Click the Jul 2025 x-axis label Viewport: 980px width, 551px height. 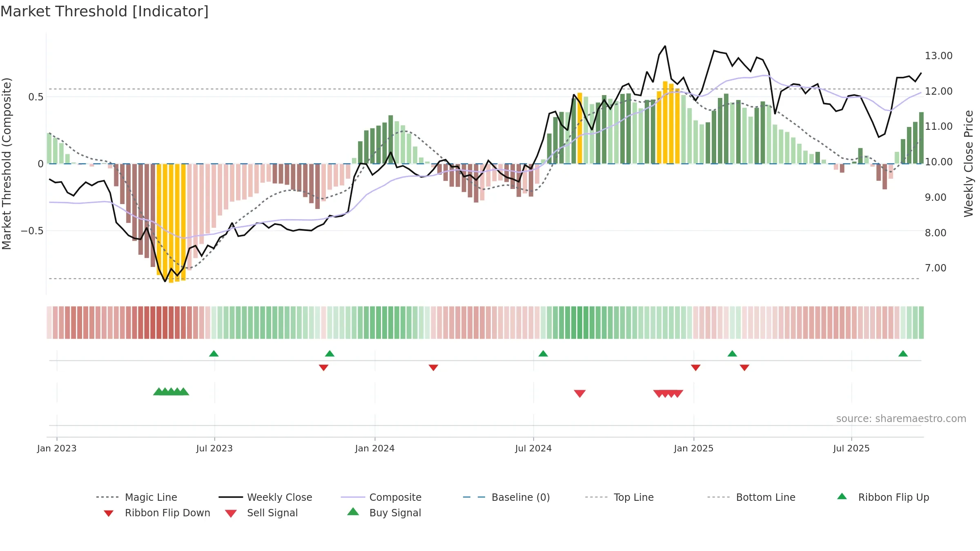pyautogui.click(x=851, y=448)
